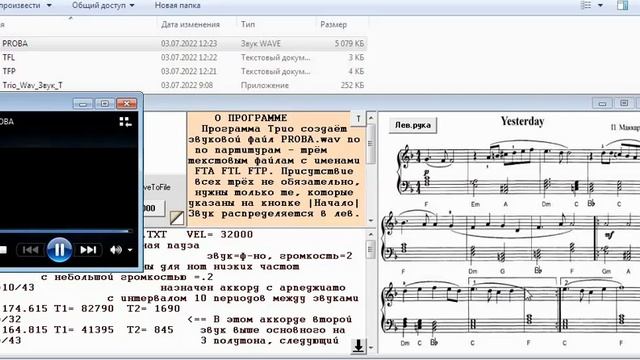Skip to next track in media player
Screen dimensions: 640x360
(88, 249)
